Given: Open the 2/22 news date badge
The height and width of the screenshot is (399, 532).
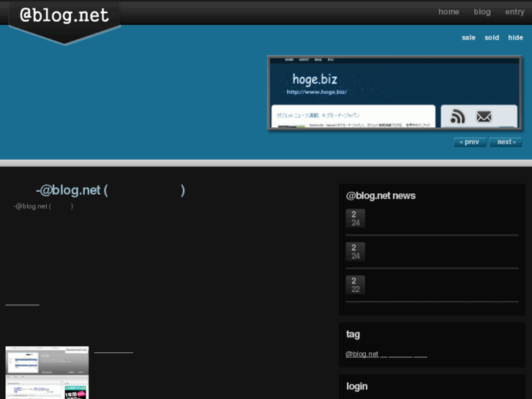Looking at the screenshot, I should pos(355,285).
